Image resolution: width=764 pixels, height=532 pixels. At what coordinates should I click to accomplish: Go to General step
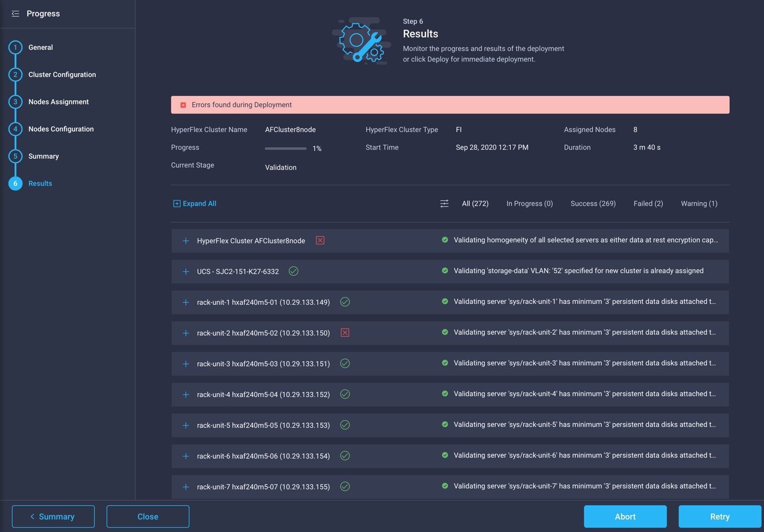(41, 48)
